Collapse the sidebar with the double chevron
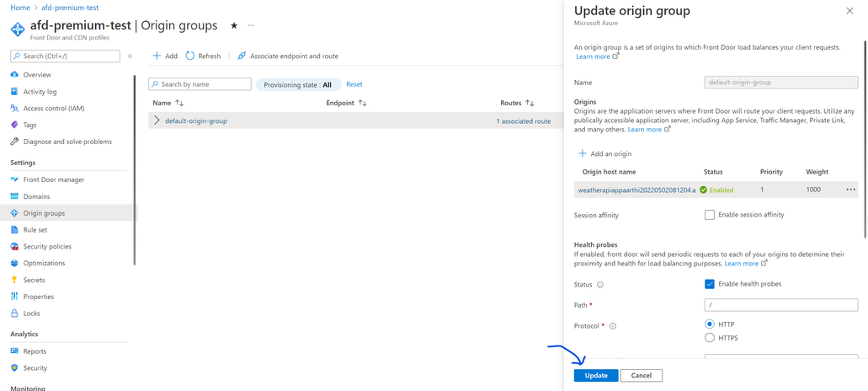The width and height of the screenshot is (868, 391). click(130, 56)
